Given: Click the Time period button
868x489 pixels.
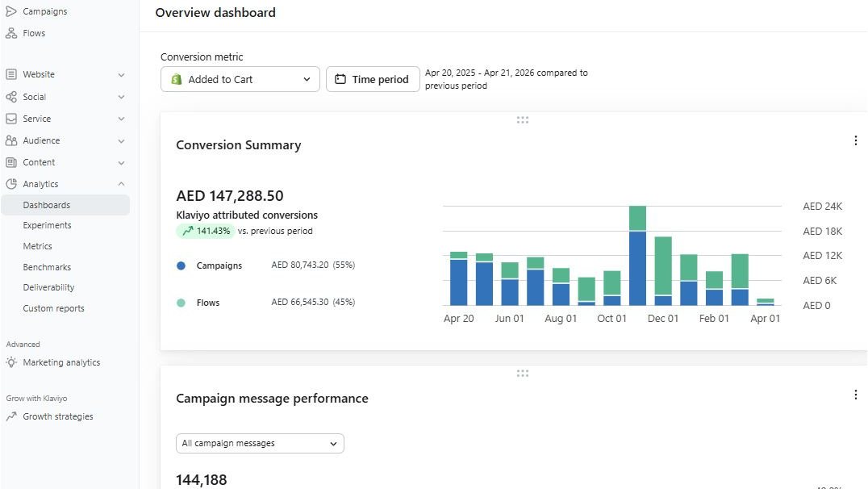Looking at the screenshot, I should point(373,79).
